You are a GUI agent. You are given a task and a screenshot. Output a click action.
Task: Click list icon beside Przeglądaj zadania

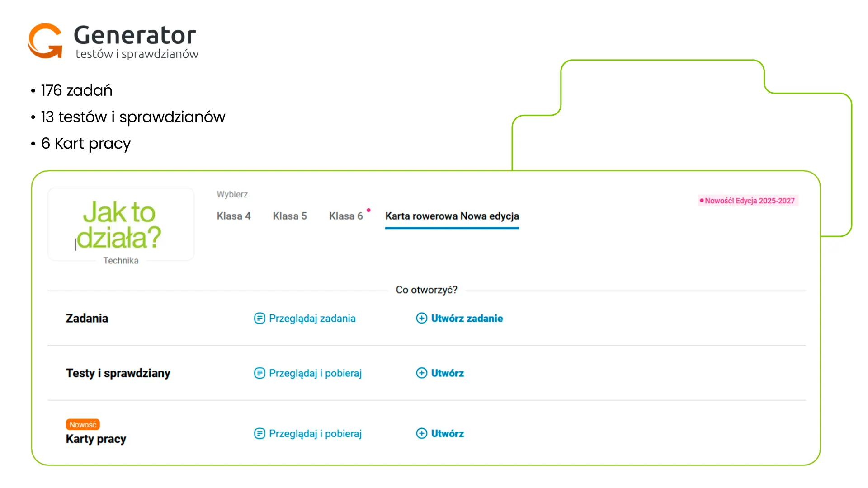click(x=259, y=319)
